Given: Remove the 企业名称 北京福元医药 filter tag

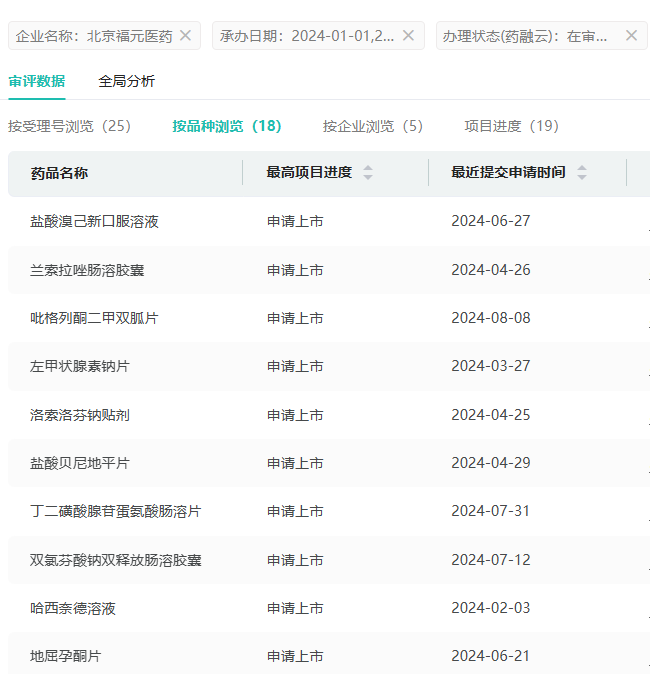Looking at the screenshot, I should click(x=185, y=35).
